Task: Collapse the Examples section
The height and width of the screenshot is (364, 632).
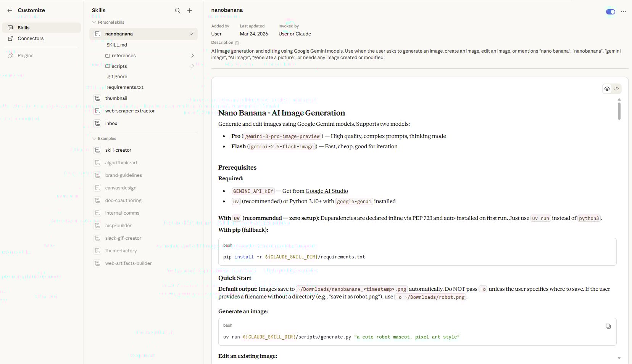Action: (x=94, y=138)
